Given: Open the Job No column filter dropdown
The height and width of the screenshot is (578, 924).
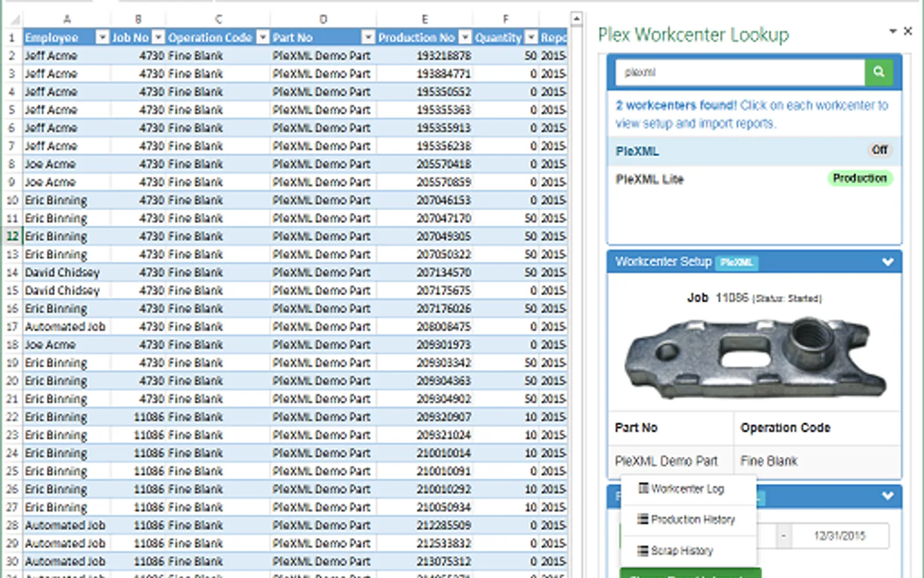Looking at the screenshot, I should 158,38.
